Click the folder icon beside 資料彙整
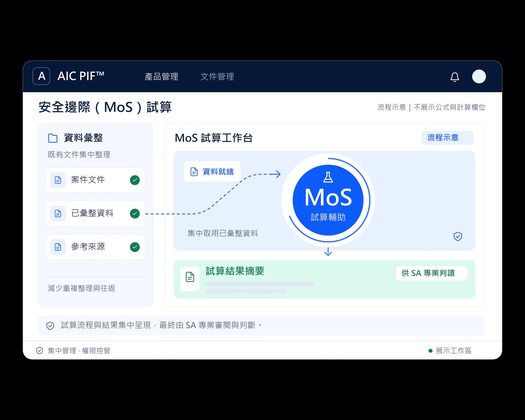This screenshot has height=420, width=525. tap(53, 138)
